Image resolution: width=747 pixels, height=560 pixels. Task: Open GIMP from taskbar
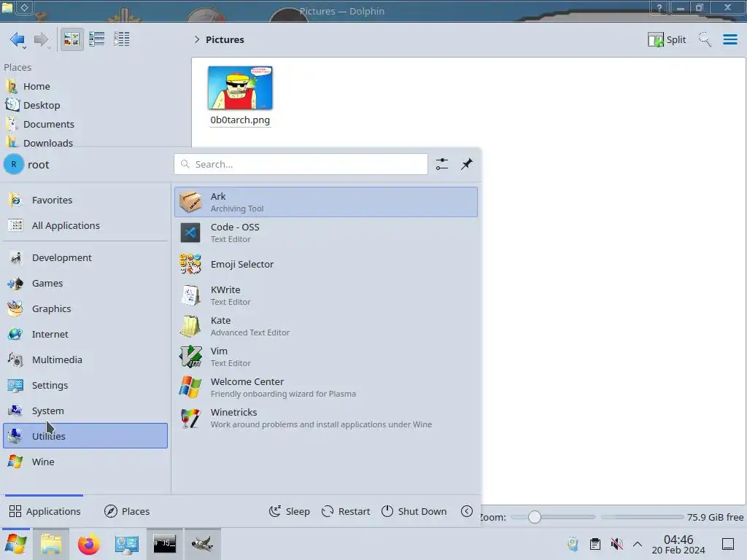tap(203, 544)
